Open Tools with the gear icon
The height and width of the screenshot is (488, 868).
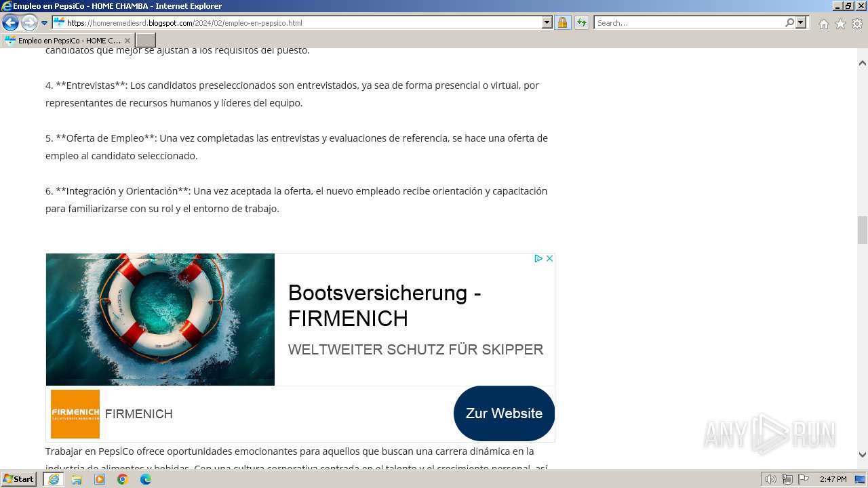(x=857, y=24)
